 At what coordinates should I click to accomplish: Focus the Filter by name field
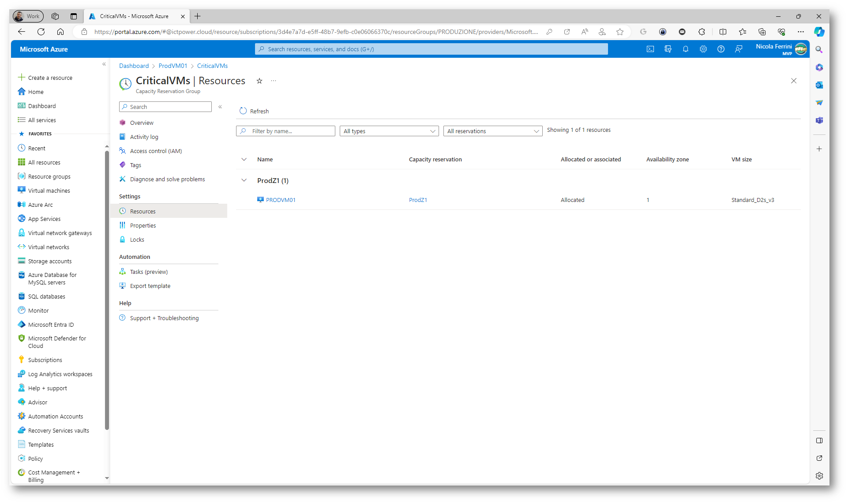285,131
